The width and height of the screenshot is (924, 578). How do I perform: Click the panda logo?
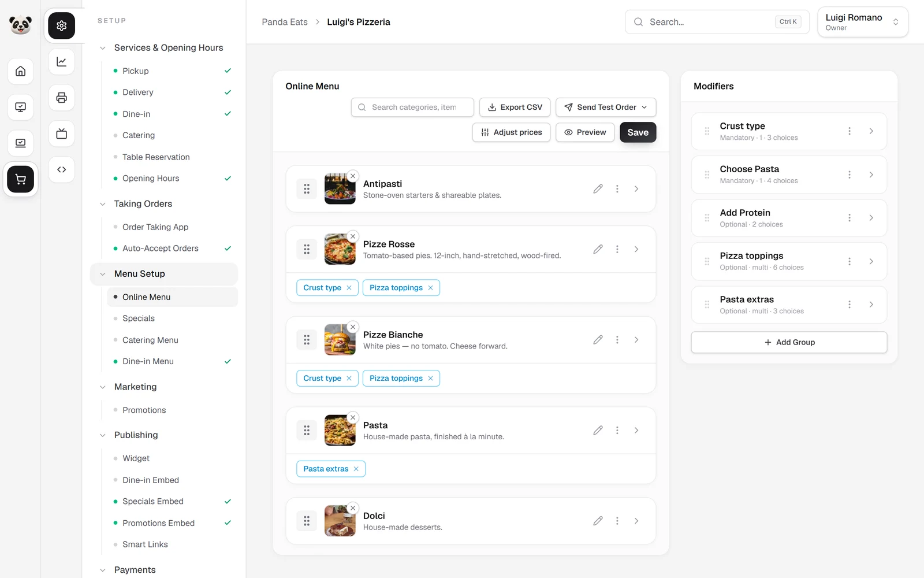click(20, 24)
